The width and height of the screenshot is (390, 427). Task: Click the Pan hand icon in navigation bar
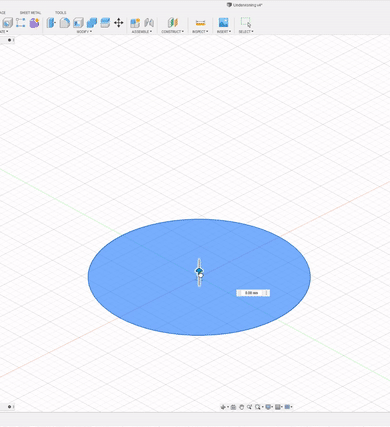tap(241, 407)
